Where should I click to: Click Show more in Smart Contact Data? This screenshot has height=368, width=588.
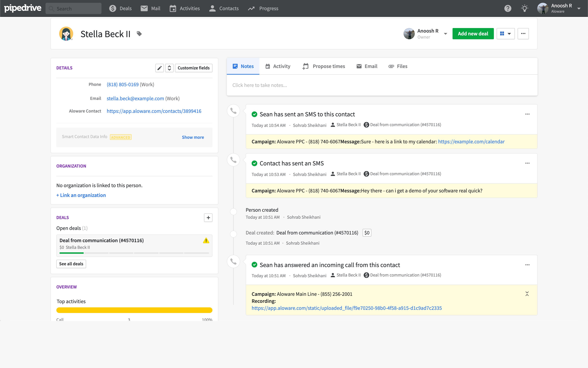pos(193,137)
